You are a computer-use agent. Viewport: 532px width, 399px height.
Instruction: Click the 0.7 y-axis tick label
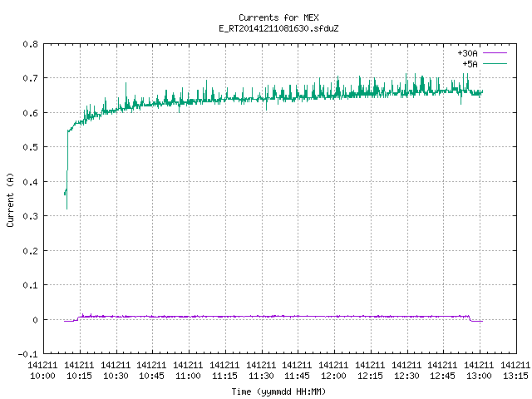click(x=30, y=78)
